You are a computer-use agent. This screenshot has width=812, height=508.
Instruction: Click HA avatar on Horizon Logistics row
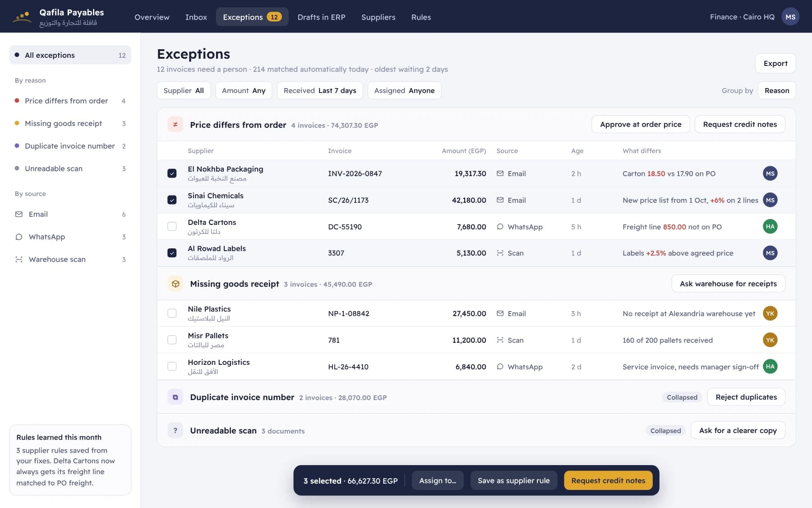770,367
